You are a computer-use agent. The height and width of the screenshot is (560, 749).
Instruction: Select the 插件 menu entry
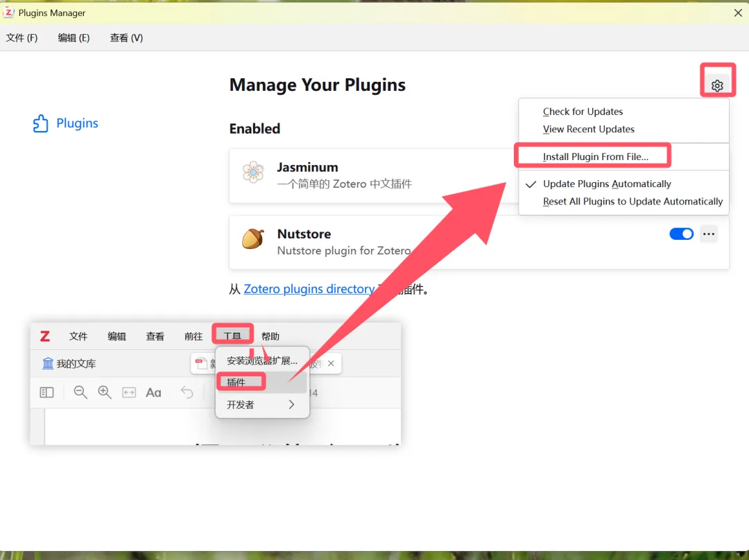click(x=261, y=383)
